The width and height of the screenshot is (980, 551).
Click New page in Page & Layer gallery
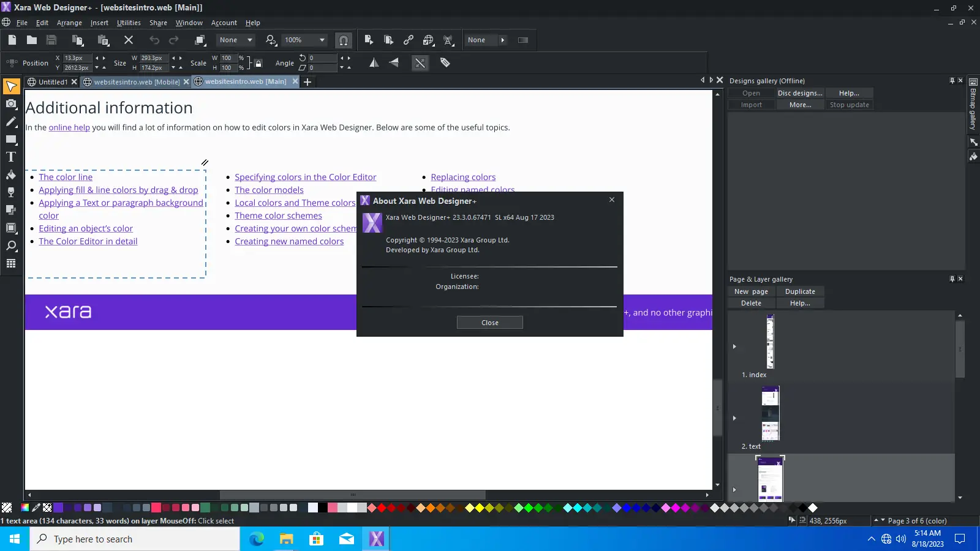751,291
